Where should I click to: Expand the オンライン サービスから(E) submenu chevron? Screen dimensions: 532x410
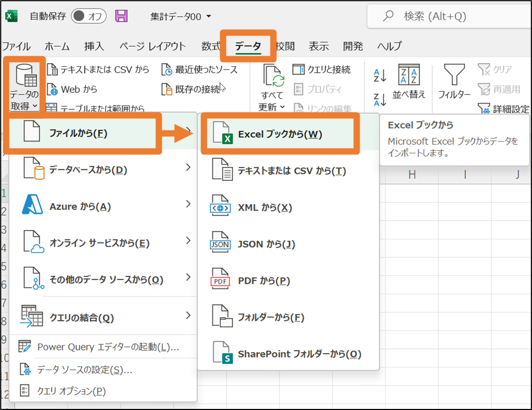(x=188, y=240)
